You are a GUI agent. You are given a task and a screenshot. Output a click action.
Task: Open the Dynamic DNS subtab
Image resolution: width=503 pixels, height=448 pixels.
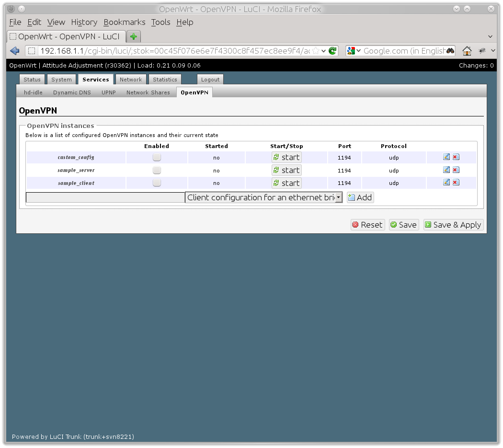click(x=72, y=92)
